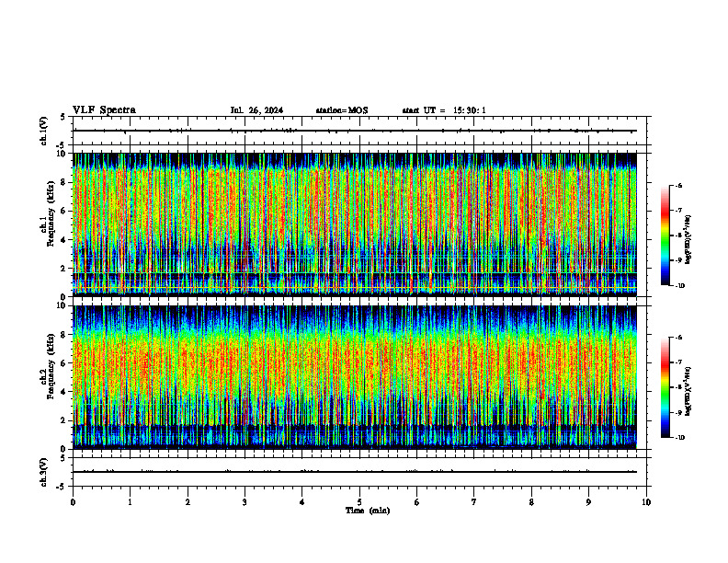Image resolution: width=728 pixels, height=563 pixels.
Task: Click the "-5" tick on ch.3(V) axis
Action: click(62, 487)
